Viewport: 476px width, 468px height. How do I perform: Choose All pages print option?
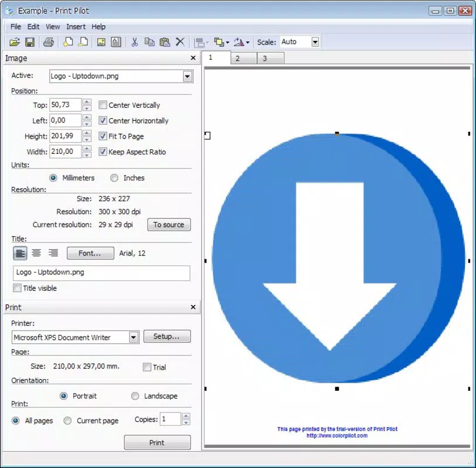15,421
